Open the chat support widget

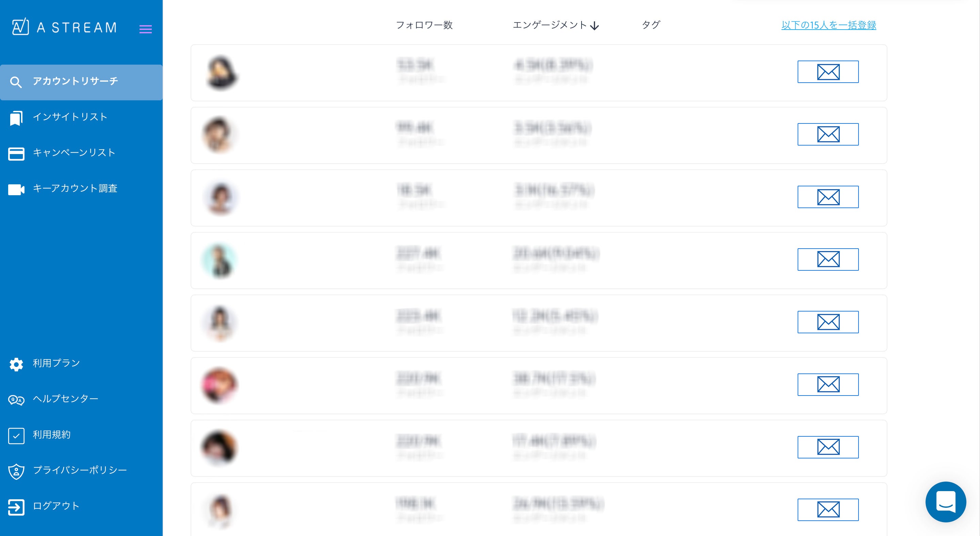[x=945, y=502]
